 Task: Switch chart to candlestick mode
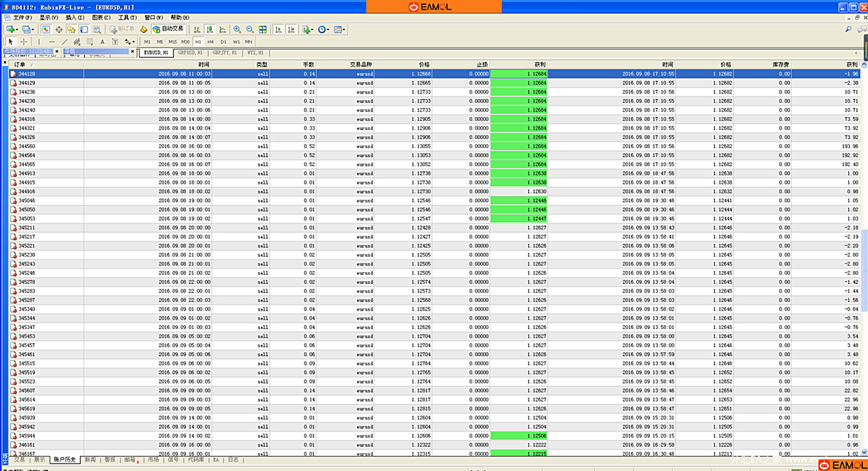pyautogui.click(x=210, y=29)
